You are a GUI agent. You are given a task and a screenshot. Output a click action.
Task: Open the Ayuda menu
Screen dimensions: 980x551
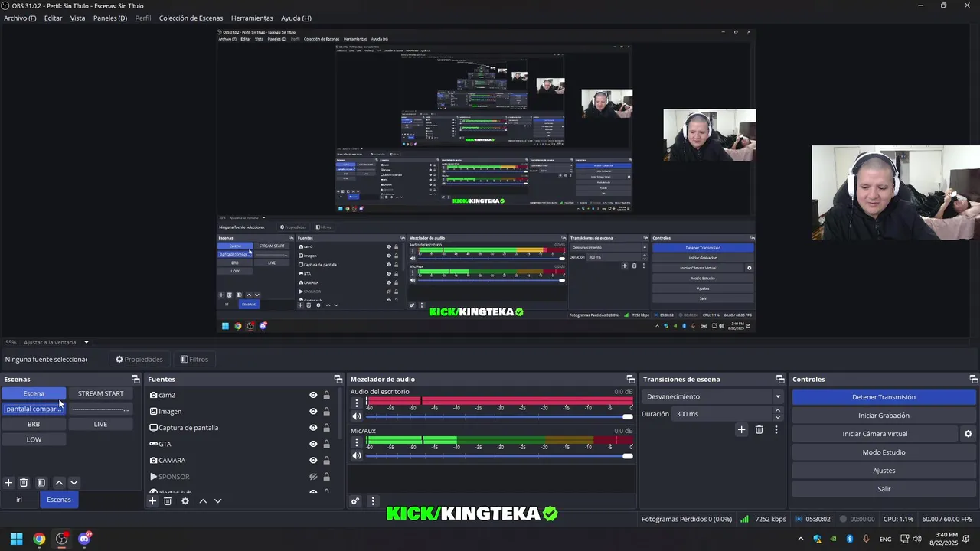coord(296,18)
